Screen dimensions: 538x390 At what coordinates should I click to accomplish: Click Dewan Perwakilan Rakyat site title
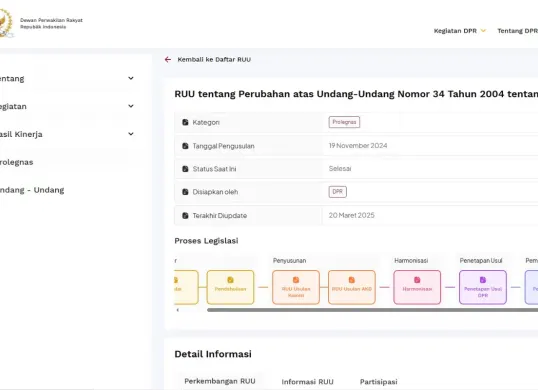pyautogui.click(x=51, y=23)
